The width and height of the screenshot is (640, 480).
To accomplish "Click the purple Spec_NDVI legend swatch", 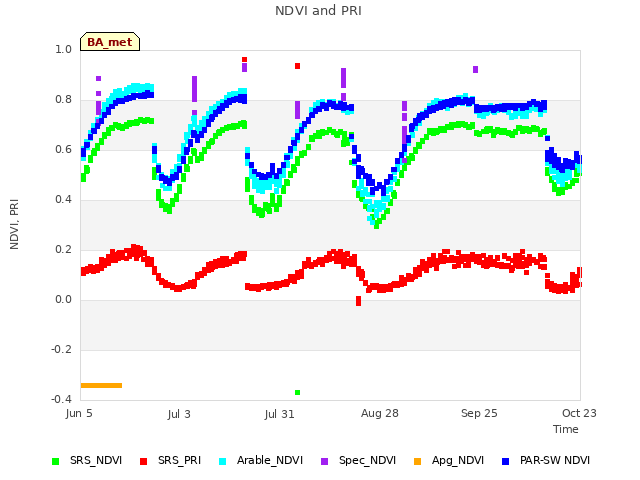I will (x=324, y=461).
